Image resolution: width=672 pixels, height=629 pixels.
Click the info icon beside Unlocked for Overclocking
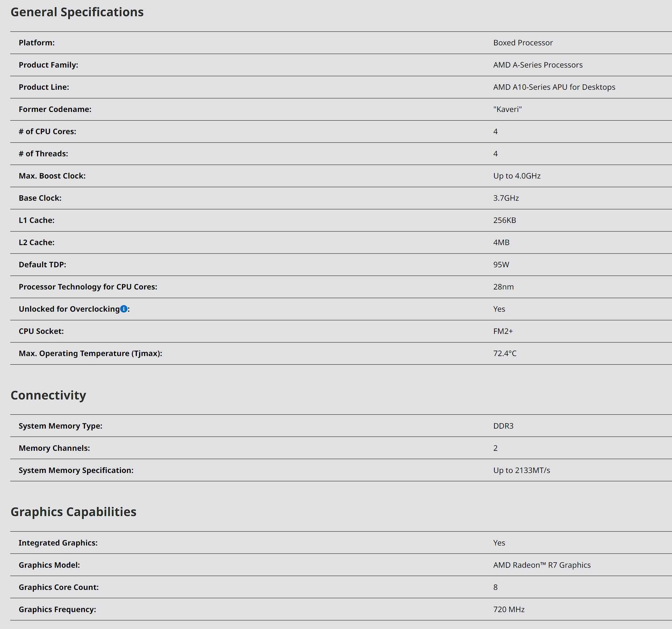pos(124,309)
